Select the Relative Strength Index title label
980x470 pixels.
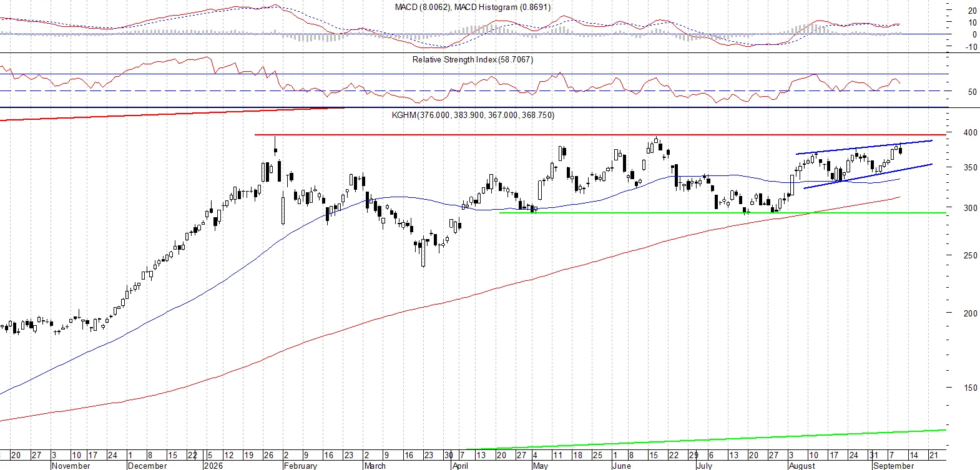point(473,60)
